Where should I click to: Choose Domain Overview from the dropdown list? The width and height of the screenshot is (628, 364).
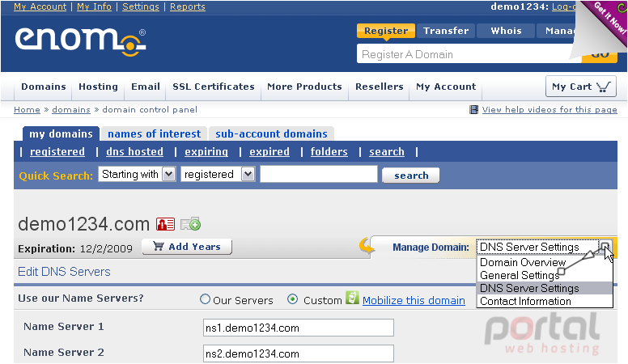coord(545,262)
